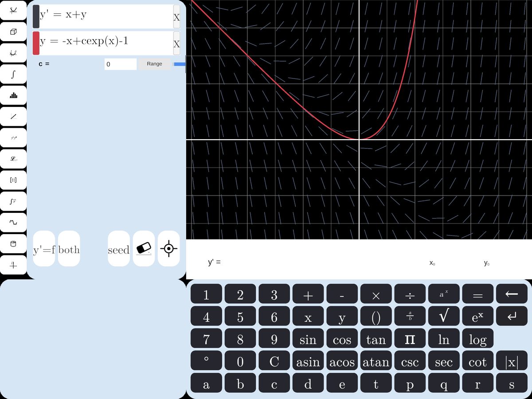Viewport: 532px width, 399px height.
Task: Tap the ln key
Action: coord(444,339)
